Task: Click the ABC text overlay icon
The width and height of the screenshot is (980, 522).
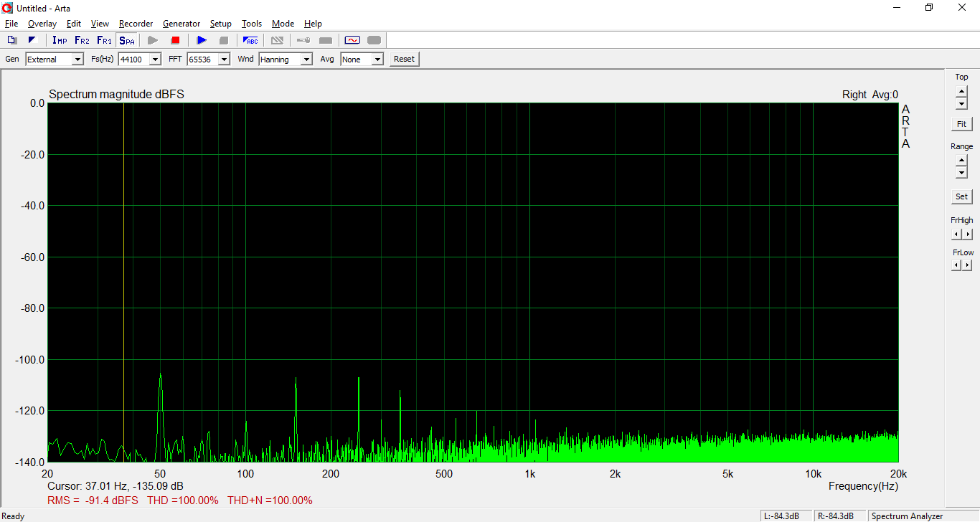Action: click(x=250, y=40)
